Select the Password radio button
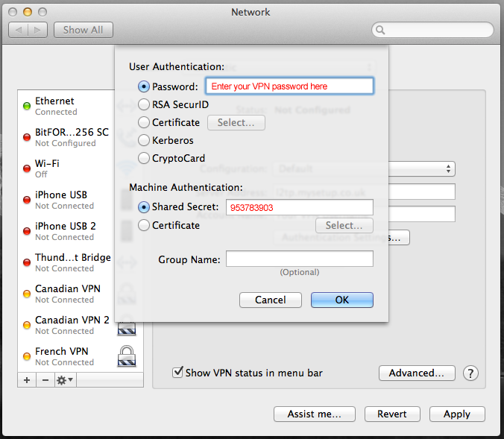 (144, 86)
